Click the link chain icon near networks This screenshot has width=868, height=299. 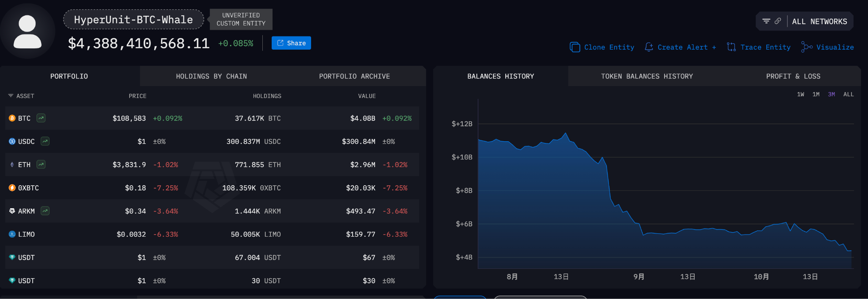[x=778, y=21]
